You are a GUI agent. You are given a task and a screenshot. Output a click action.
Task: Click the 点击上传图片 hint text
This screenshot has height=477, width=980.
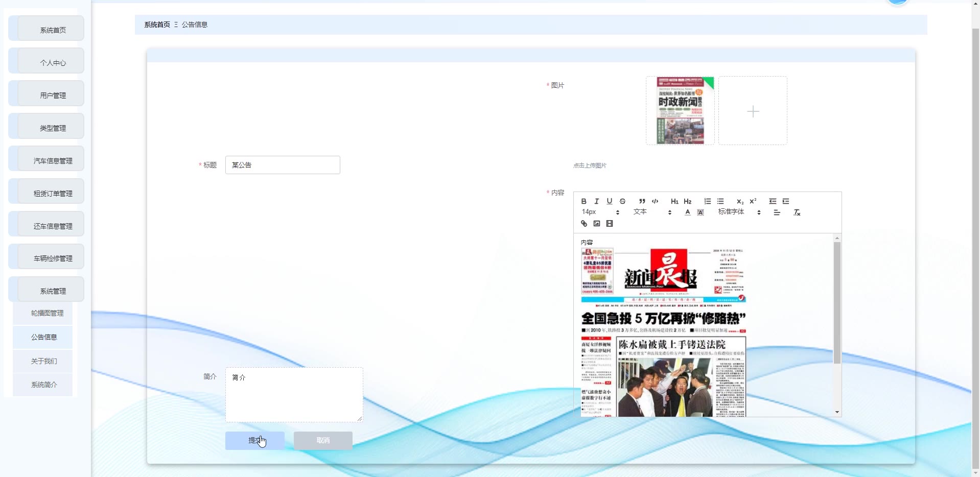coord(590,165)
